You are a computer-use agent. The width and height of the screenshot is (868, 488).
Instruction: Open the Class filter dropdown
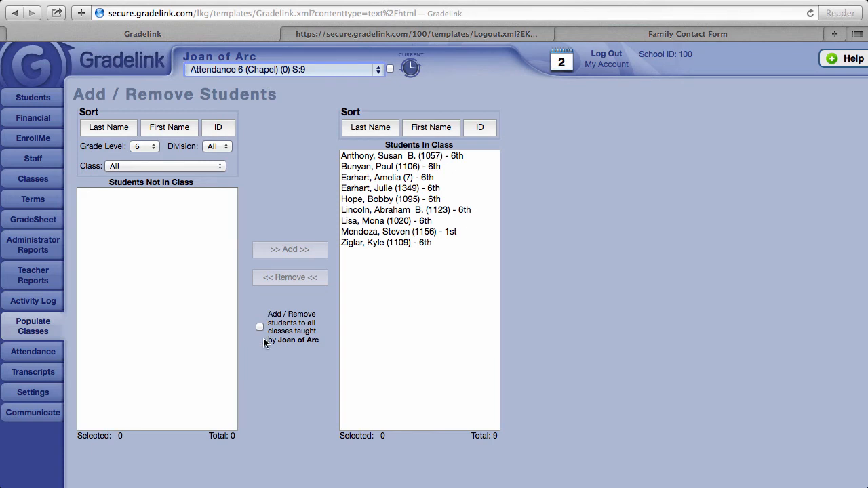click(x=165, y=166)
